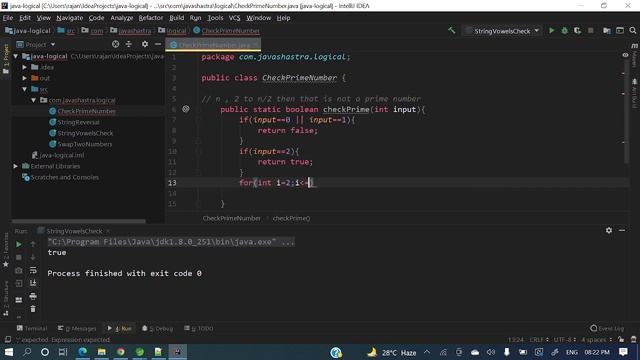Click the Stop process icon in top toolbar
Screen dimensions: 640x360
[x=591, y=31]
